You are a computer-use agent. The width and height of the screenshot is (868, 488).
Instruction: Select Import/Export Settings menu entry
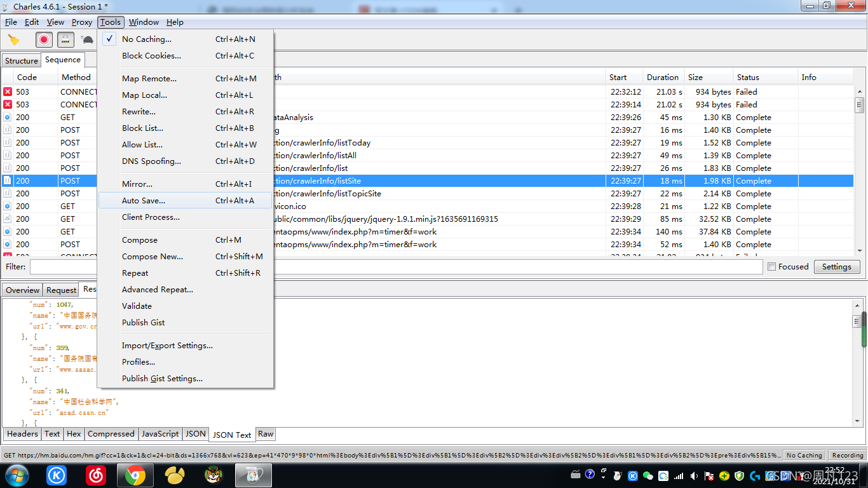point(186,345)
